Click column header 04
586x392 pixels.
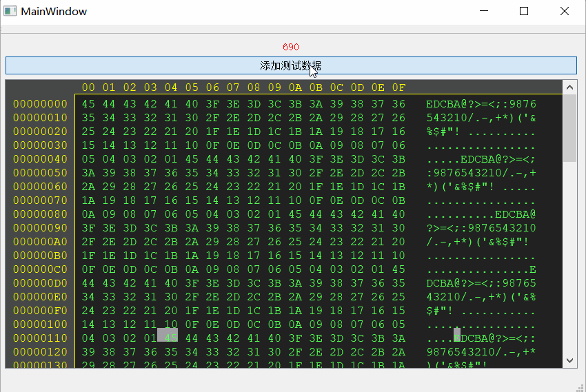pyautogui.click(x=171, y=87)
